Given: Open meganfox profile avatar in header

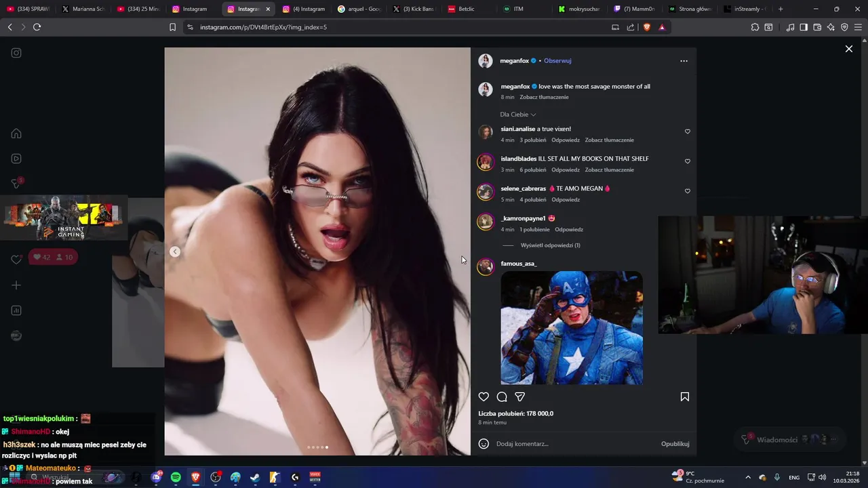Looking at the screenshot, I should click(486, 61).
